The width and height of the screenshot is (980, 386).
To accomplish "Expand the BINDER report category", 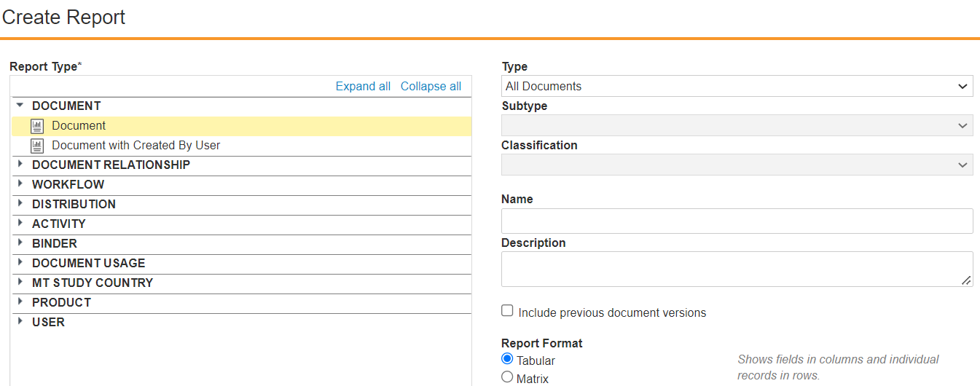I will (x=20, y=243).
